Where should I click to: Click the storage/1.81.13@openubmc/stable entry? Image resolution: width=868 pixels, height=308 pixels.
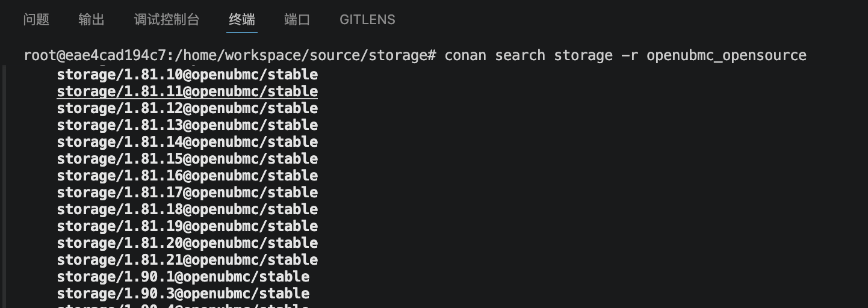coord(187,125)
